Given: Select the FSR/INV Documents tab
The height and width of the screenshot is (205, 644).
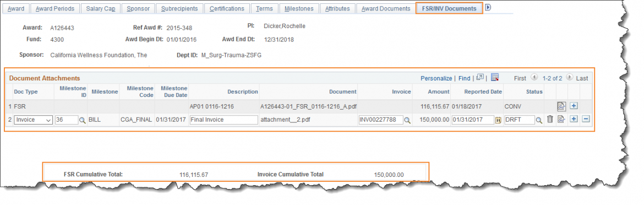Looking at the screenshot, I should [449, 8].
